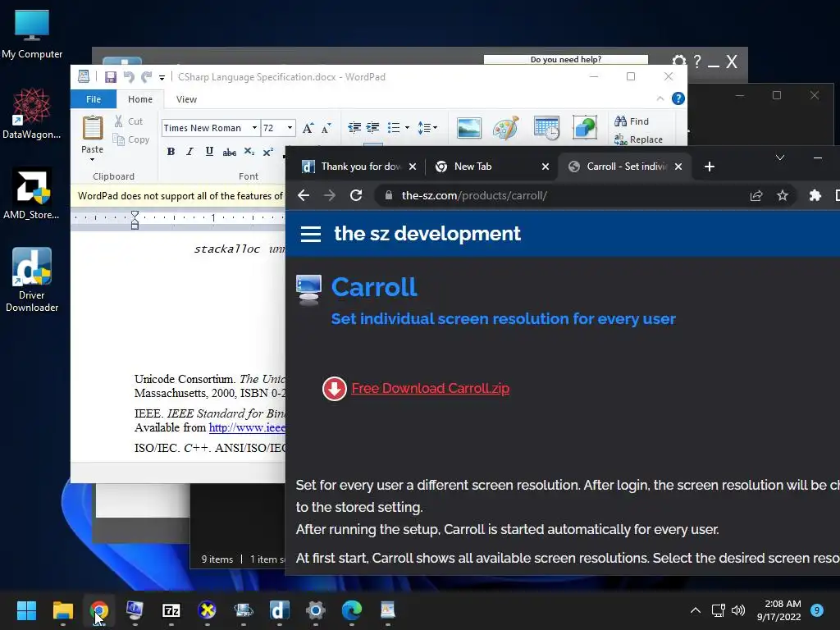Shrink the font size

coord(326,128)
